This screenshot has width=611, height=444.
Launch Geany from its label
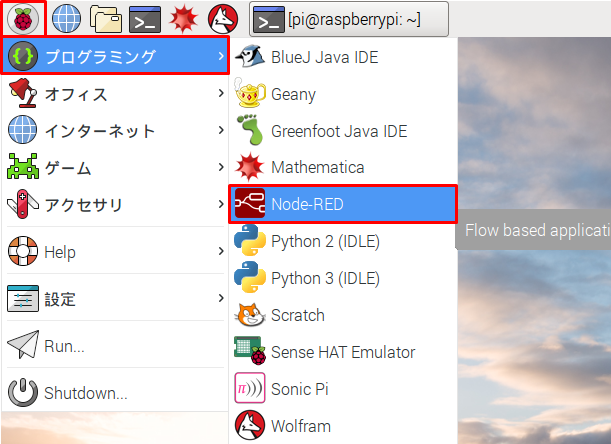[x=293, y=95]
